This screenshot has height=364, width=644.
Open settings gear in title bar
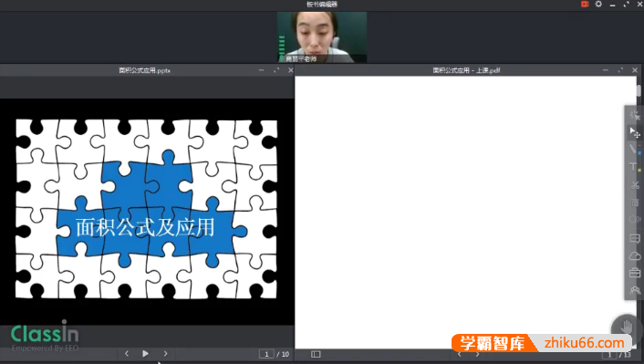coord(598,5)
